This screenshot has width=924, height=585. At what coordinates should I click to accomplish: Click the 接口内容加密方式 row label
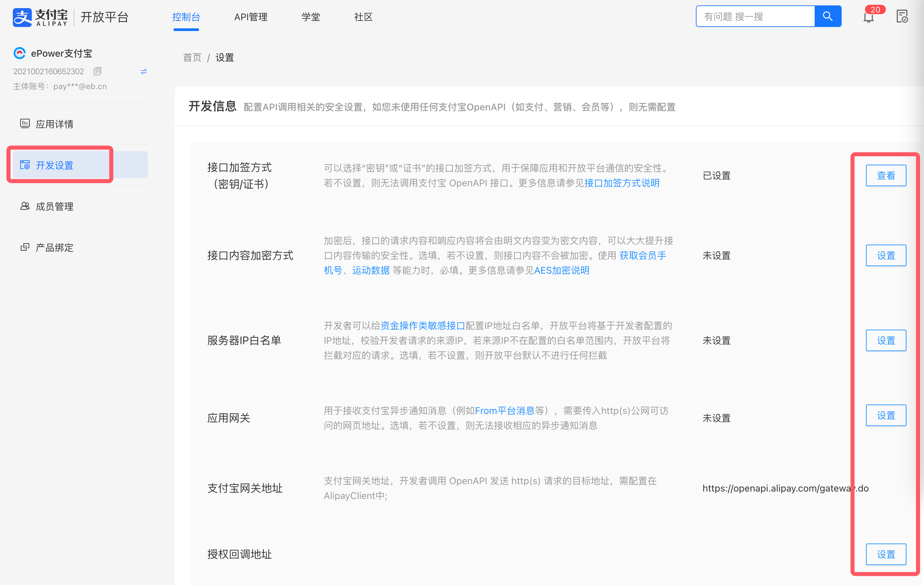click(250, 255)
